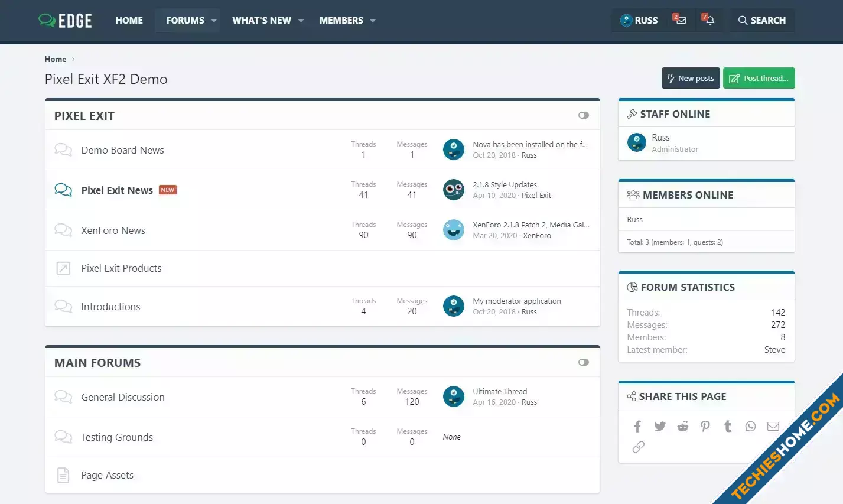
Task: Click XenForo avatar beside XenForo 2.1.8 Patch
Action: coord(454,230)
